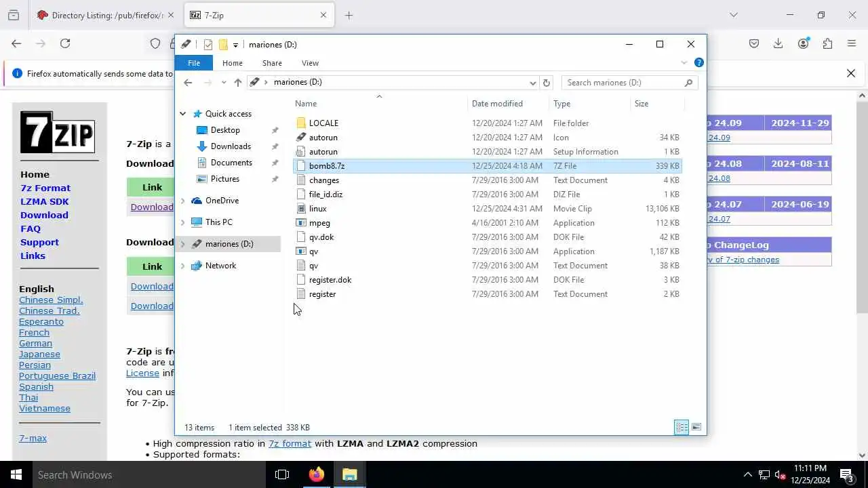
Task: Expand mariones (D:) in navigation pane
Action: click(x=182, y=244)
